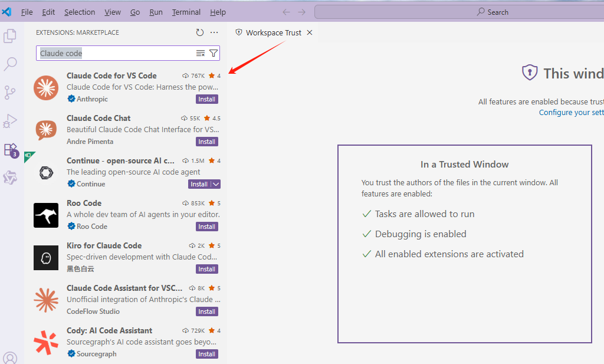Open the Edit menu
The width and height of the screenshot is (604, 364).
click(x=48, y=12)
